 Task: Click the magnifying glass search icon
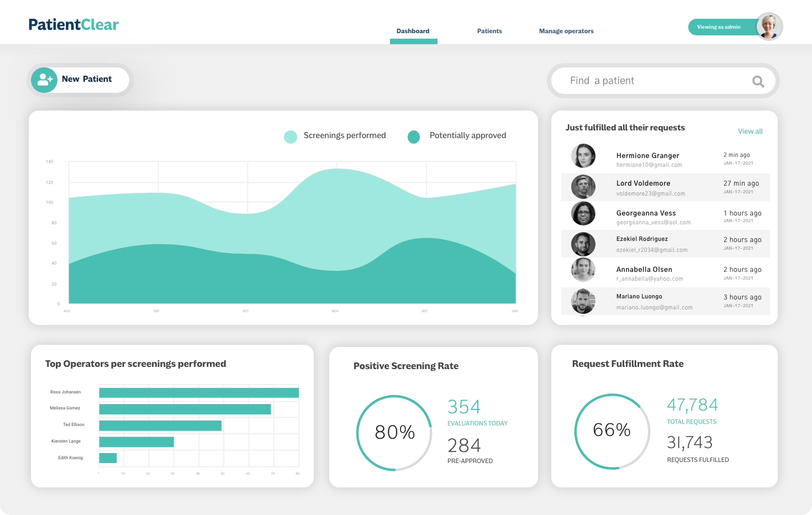758,82
